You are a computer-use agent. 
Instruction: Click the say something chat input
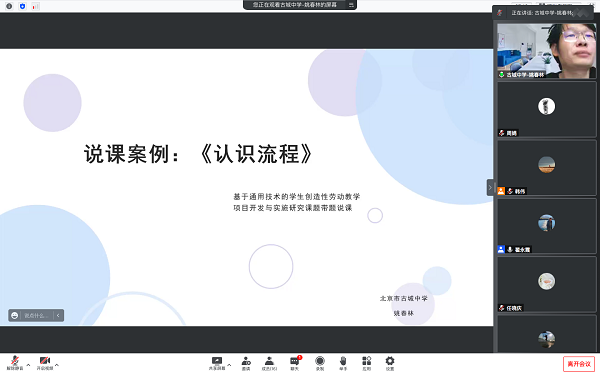(37, 315)
